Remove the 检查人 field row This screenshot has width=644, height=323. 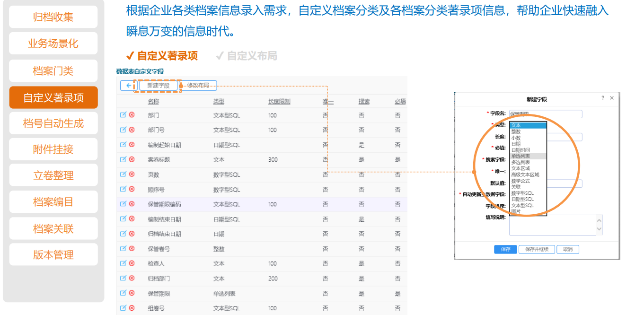click(x=132, y=263)
